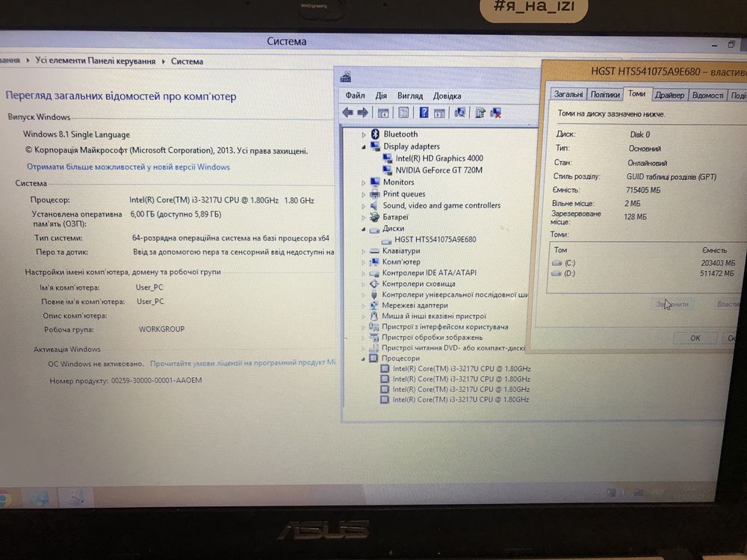The height and width of the screenshot is (560, 747).
Task: Click the Ємність column header in volumes list
Action: pos(715,250)
